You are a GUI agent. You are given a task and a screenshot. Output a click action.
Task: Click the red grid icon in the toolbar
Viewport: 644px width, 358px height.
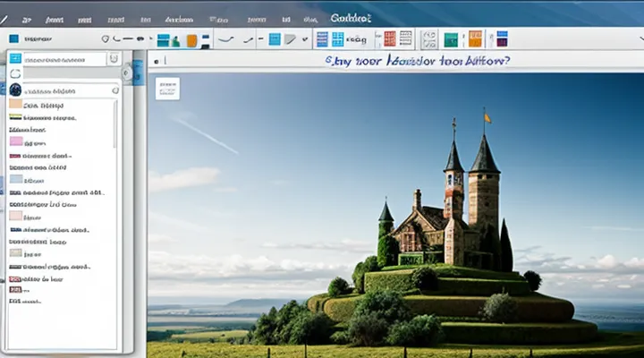pos(390,39)
